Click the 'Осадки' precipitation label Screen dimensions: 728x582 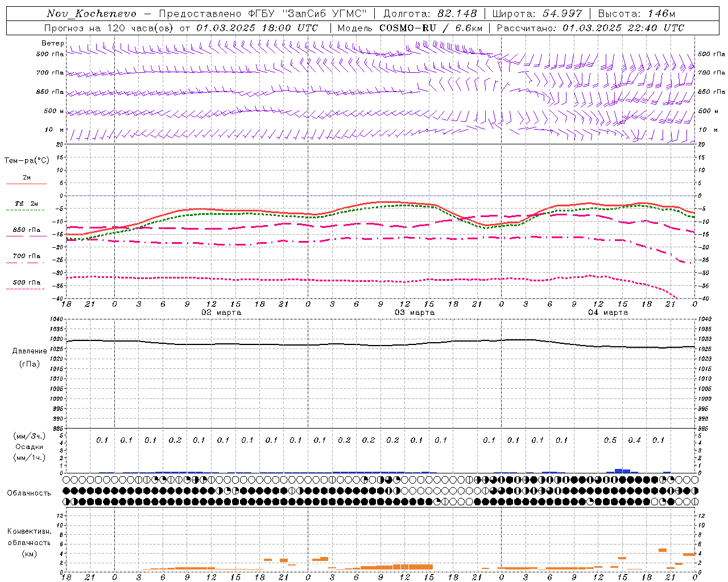[x=30, y=447]
